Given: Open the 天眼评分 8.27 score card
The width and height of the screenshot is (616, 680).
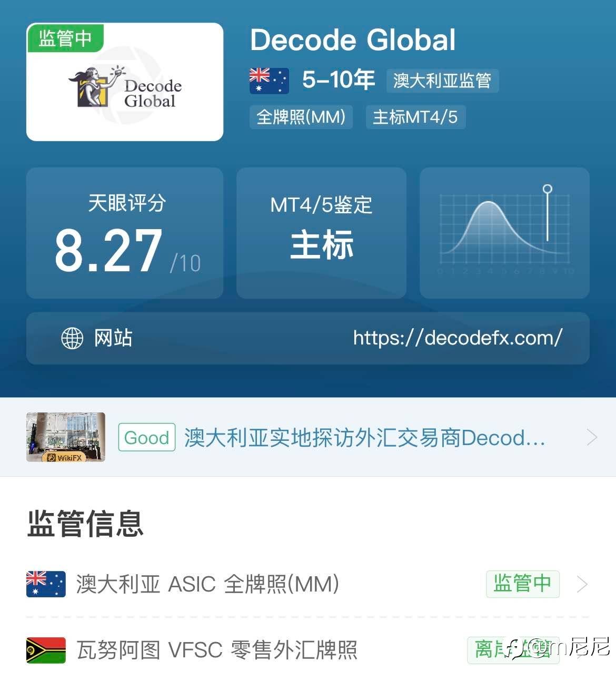Looking at the screenshot, I should pos(125,233).
